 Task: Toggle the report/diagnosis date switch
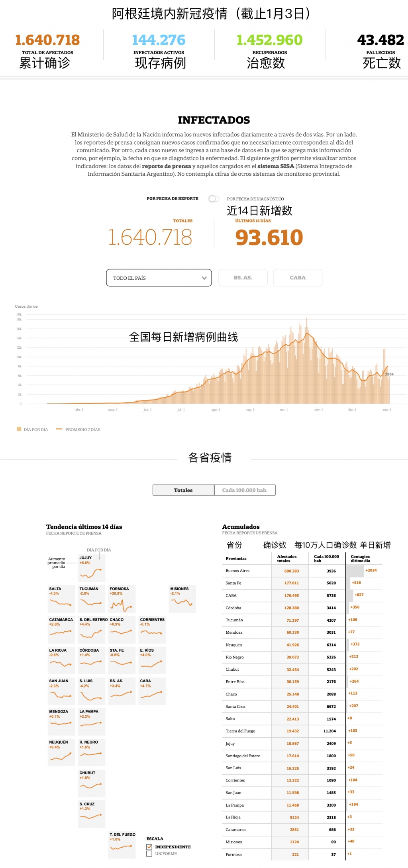click(214, 198)
